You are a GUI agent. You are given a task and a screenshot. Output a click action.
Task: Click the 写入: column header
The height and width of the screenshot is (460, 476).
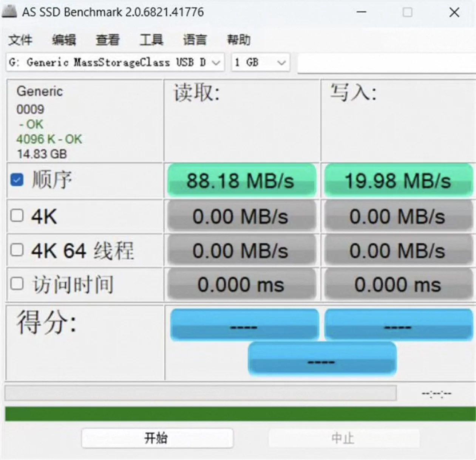[354, 93]
